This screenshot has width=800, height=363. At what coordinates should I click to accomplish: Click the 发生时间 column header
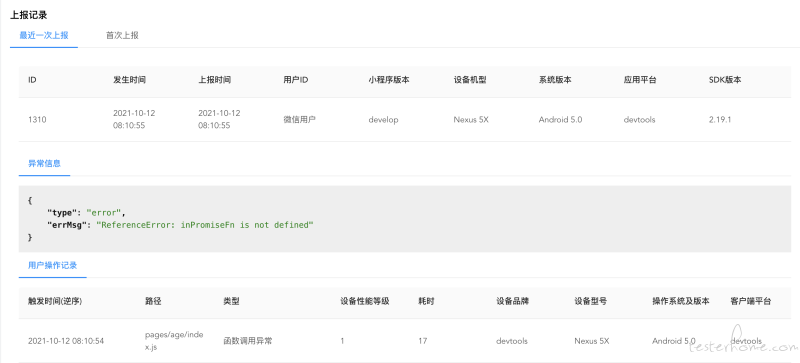pyautogui.click(x=130, y=80)
